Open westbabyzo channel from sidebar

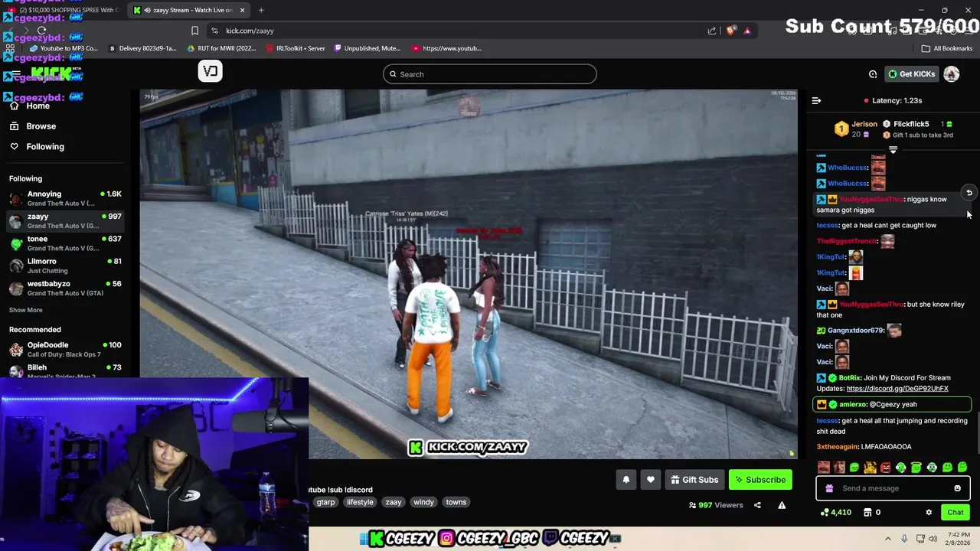coord(65,288)
